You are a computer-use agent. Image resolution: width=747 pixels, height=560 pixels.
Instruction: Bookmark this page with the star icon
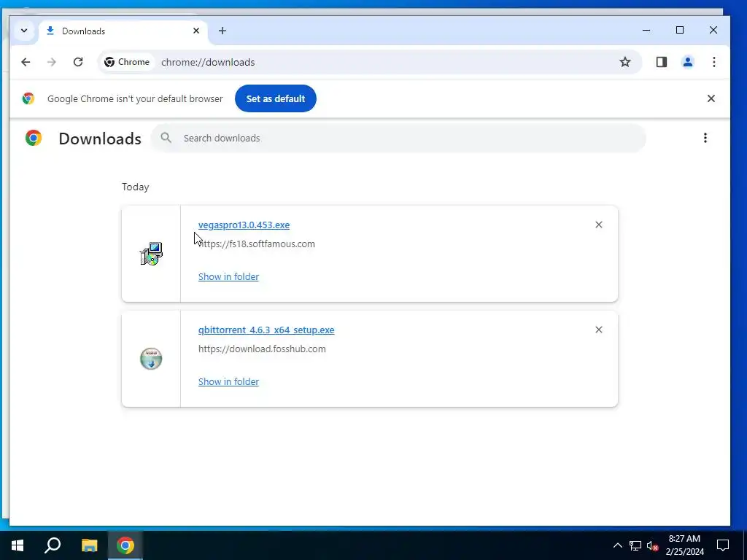[625, 62]
